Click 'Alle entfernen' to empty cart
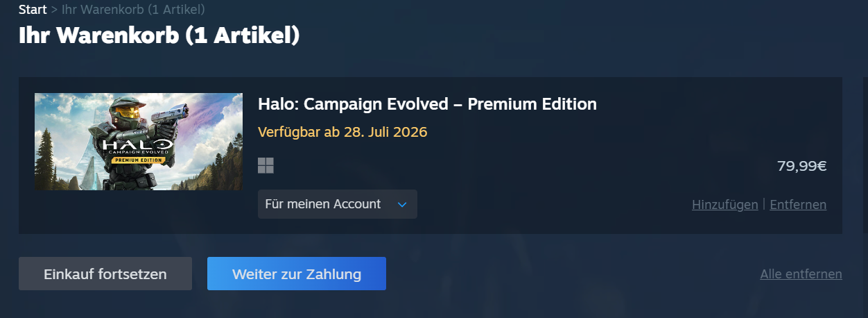Screen dimensions: 868x318 (x=801, y=274)
